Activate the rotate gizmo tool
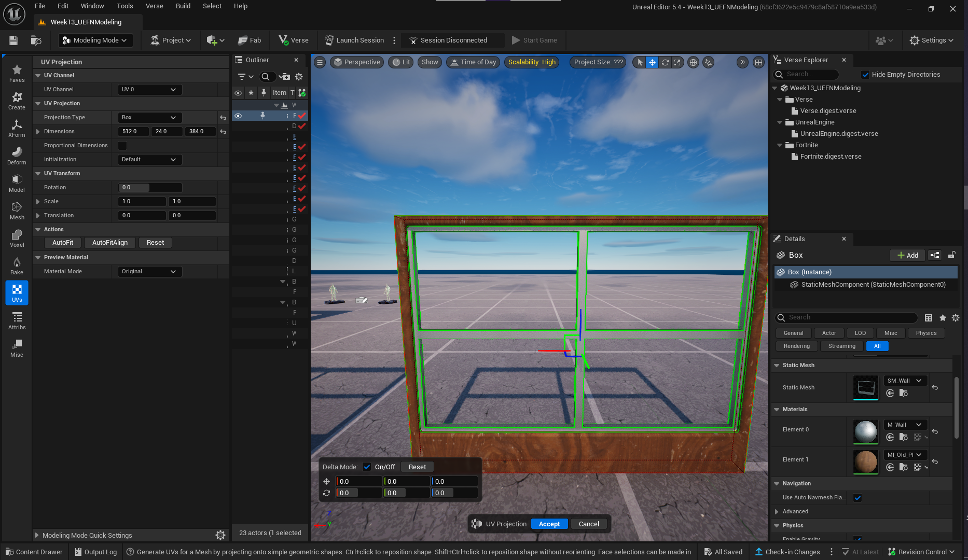This screenshot has height=560, width=968. [665, 62]
